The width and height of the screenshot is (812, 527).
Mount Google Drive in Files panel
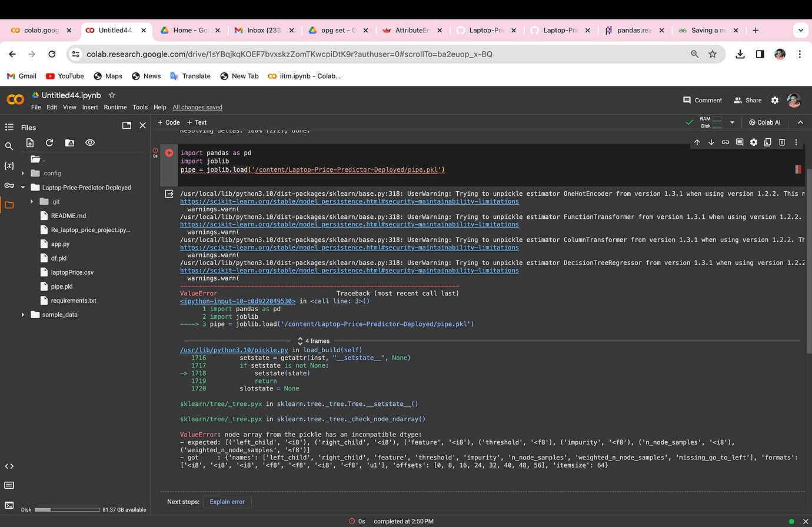coord(69,142)
